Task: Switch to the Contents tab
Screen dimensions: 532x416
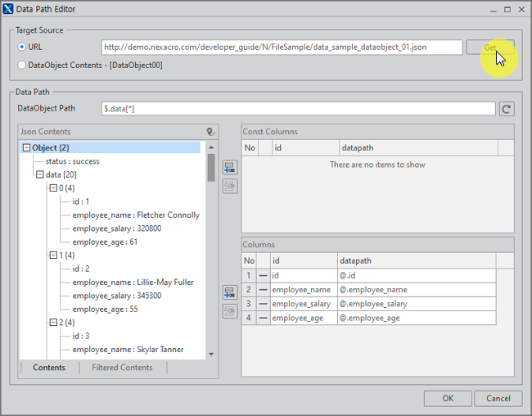Action: [x=49, y=368]
